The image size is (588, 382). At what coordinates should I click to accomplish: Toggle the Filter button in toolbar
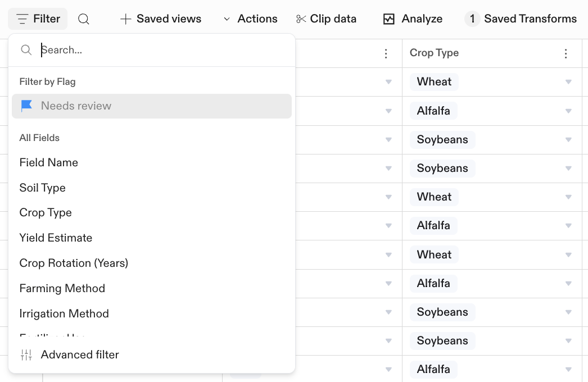tap(38, 19)
